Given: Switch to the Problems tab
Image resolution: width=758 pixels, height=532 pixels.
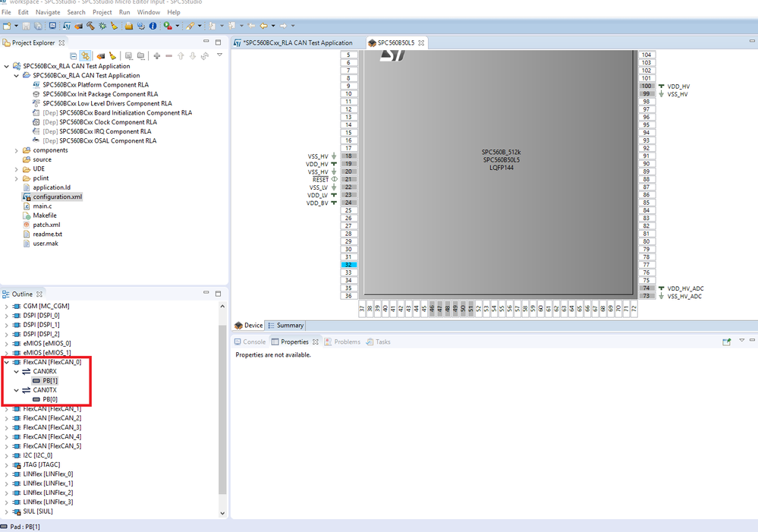Looking at the screenshot, I should [x=342, y=342].
